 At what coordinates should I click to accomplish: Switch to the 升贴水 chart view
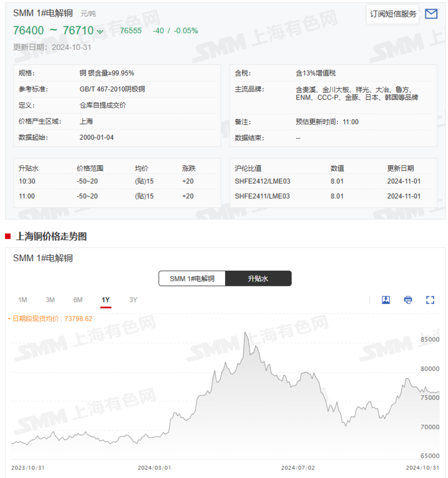[x=258, y=279]
